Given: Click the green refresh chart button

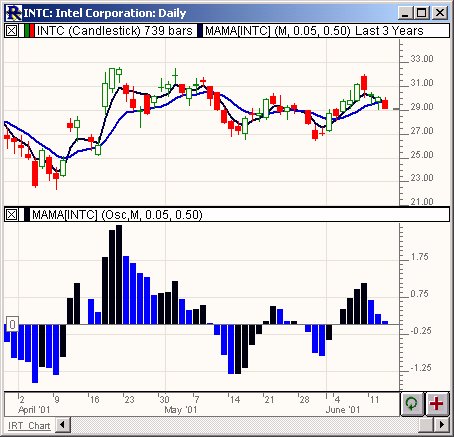Looking at the screenshot, I should click(x=412, y=404).
